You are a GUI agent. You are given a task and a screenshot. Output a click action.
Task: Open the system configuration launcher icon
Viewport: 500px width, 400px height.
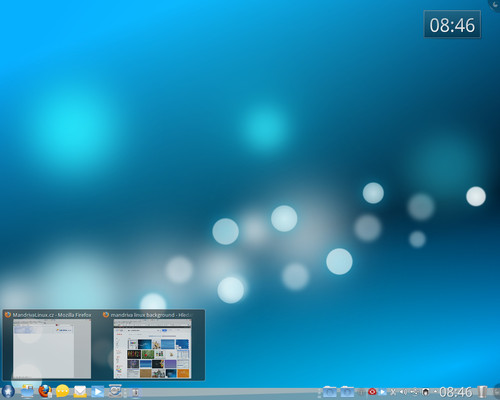pyautogui.click(x=115, y=391)
